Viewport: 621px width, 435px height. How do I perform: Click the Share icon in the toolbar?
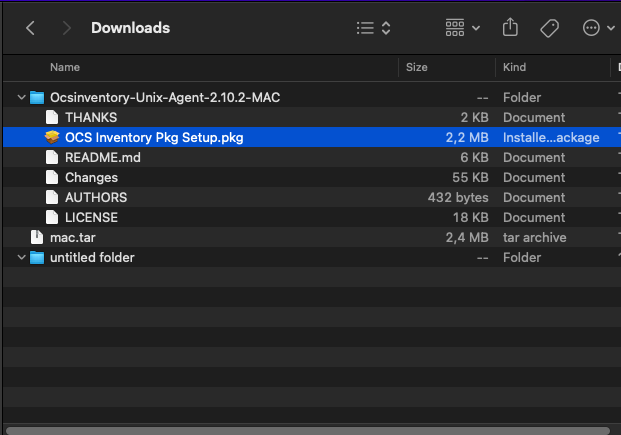(x=510, y=28)
